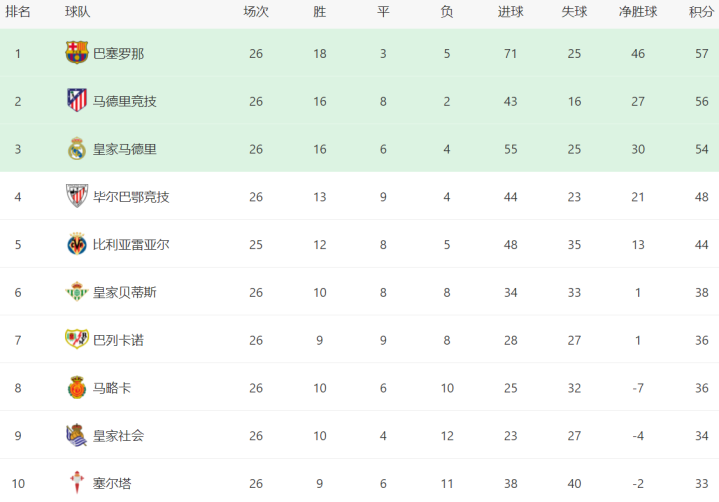The width and height of the screenshot is (719, 502).
Task: Click the Celta Vigo crest icon
Action: pyautogui.click(x=77, y=483)
